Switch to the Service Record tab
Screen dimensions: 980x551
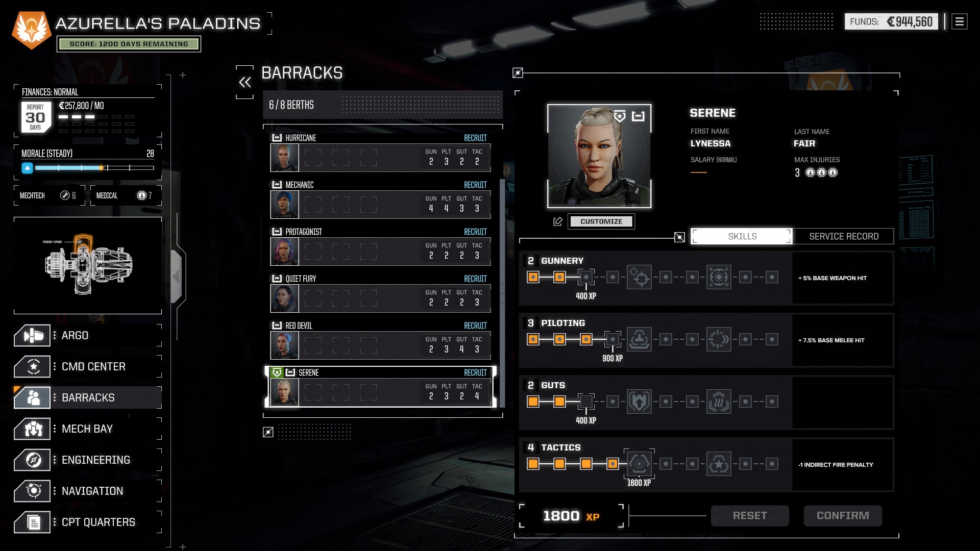(844, 236)
